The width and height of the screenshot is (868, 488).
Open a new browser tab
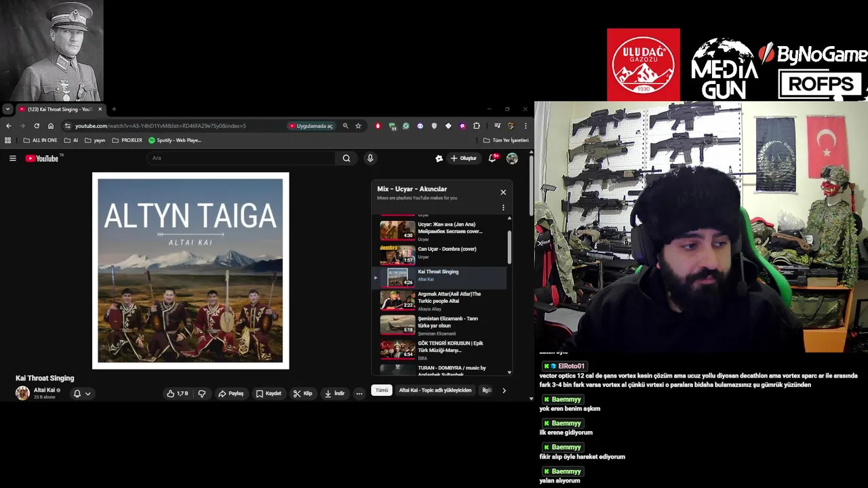tap(114, 109)
